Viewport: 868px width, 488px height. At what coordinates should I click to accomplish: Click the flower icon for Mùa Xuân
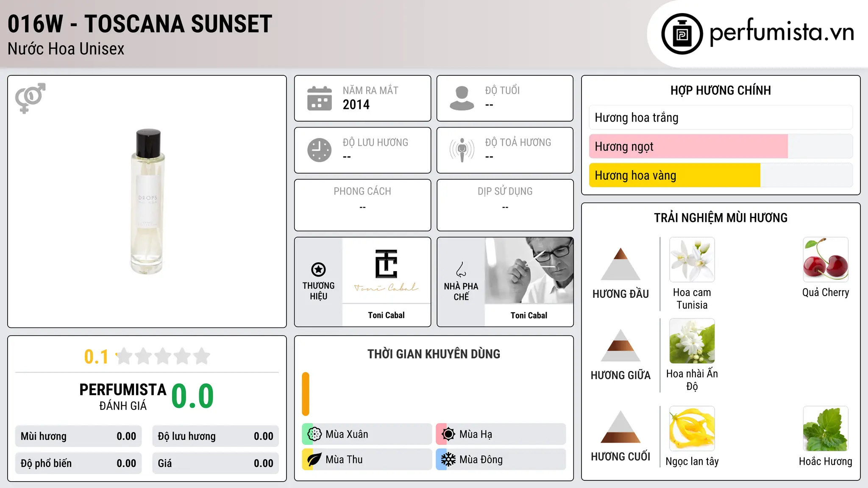tap(314, 434)
